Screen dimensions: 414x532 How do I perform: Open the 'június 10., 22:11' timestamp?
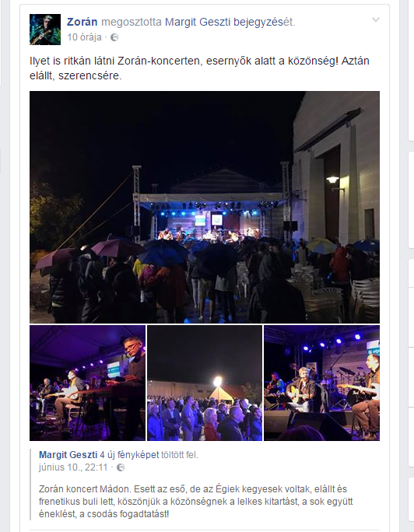pos(73,467)
